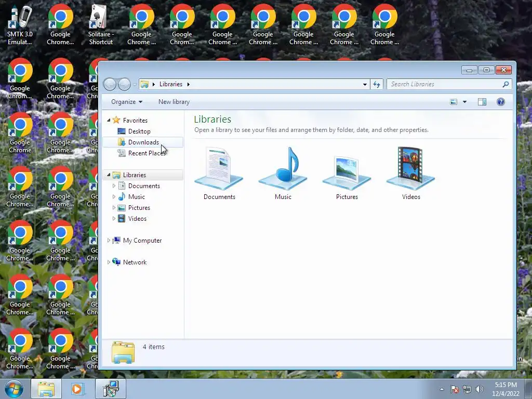Click the refresh button beside address bar
The width and height of the screenshot is (532, 399).
click(377, 84)
